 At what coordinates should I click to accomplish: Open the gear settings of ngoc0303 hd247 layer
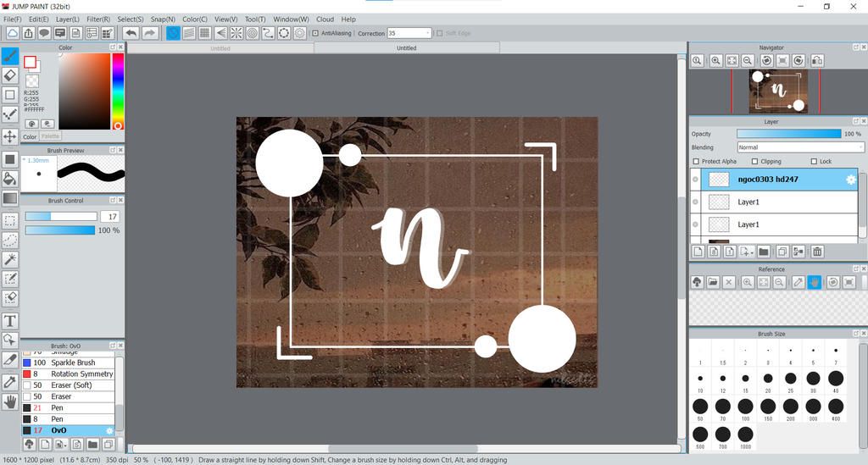click(851, 180)
